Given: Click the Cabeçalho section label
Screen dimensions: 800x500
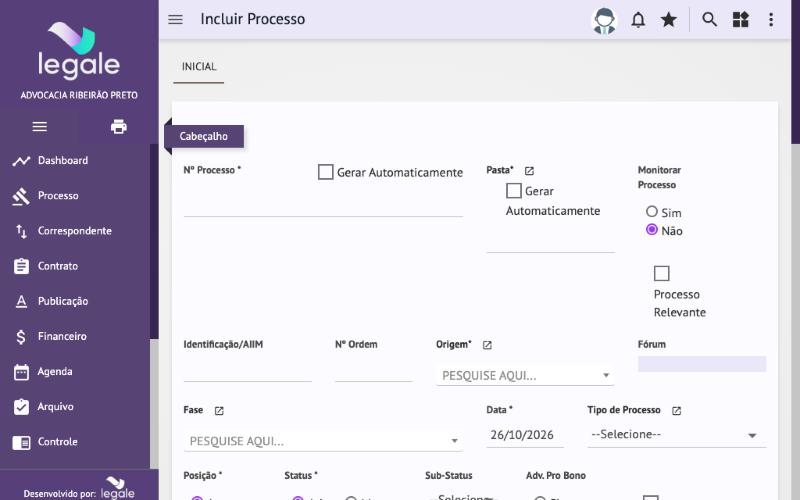Looking at the screenshot, I should coord(204,136).
